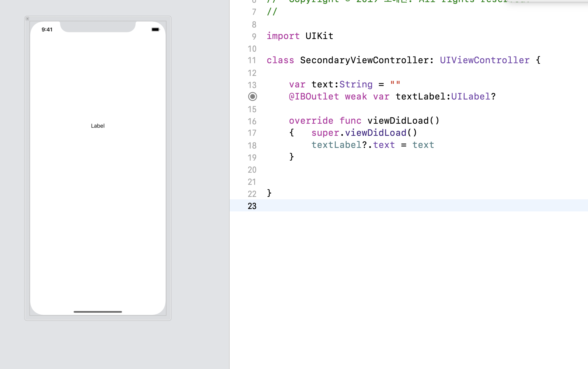
Task: Close the storyboard scene with X icon
Action: (27, 19)
